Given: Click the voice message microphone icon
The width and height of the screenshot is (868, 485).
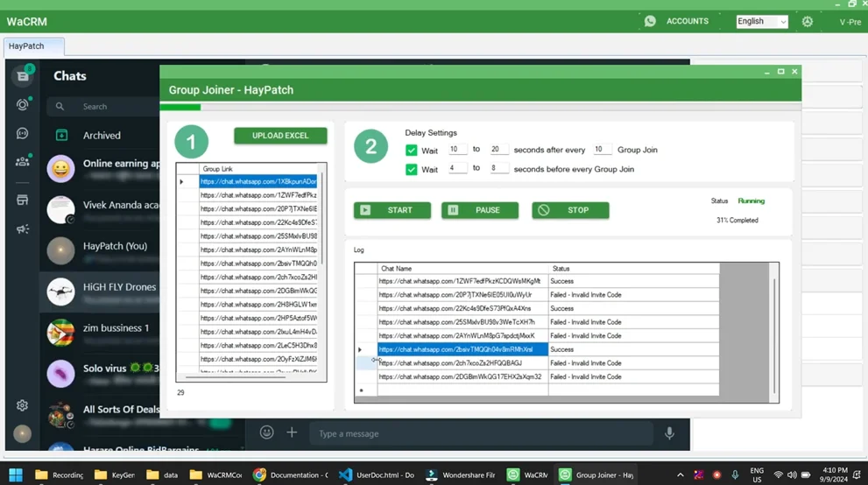Looking at the screenshot, I should (669, 433).
